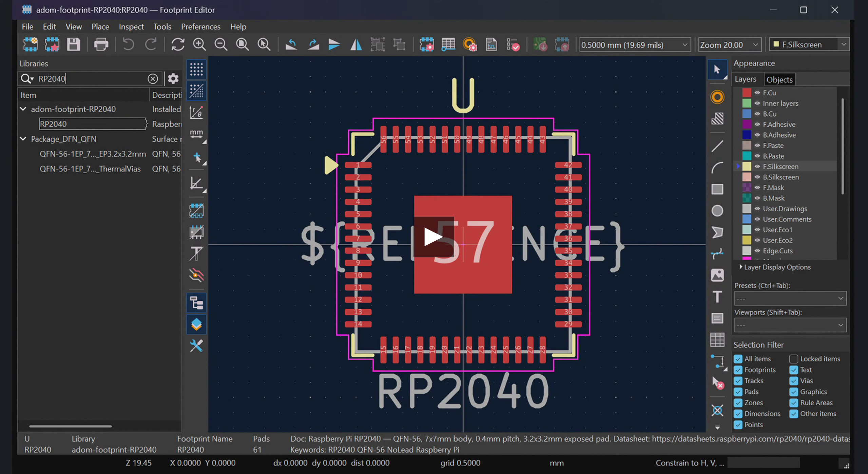The image size is (868, 474).
Task: Switch to the Objects tab
Action: click(x=779, y=80)
